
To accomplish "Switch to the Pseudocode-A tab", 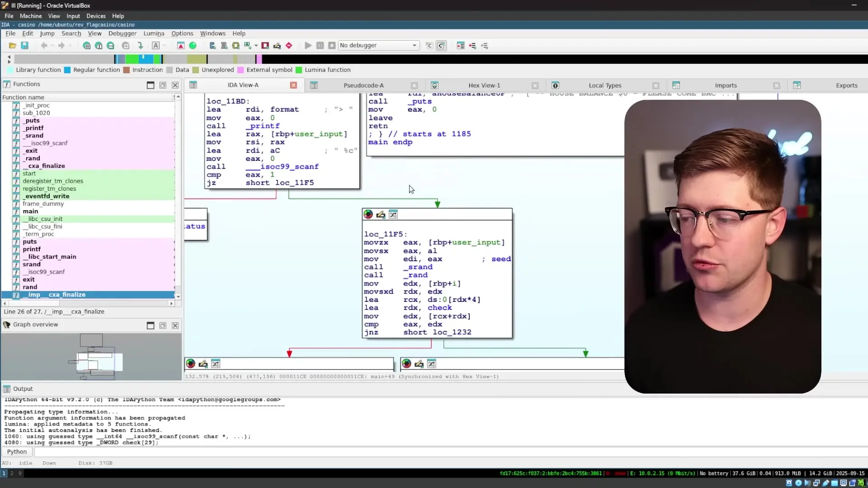I will pyautogui.click(x=363, y=85).
